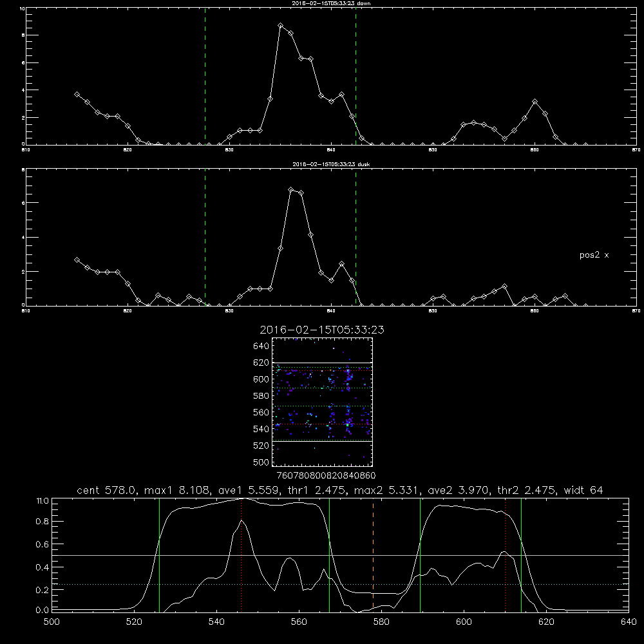This screenshot has width=644, height=644.
Task: Click the highest diamond point in dawn plot
Action: [x=281, y=26]
